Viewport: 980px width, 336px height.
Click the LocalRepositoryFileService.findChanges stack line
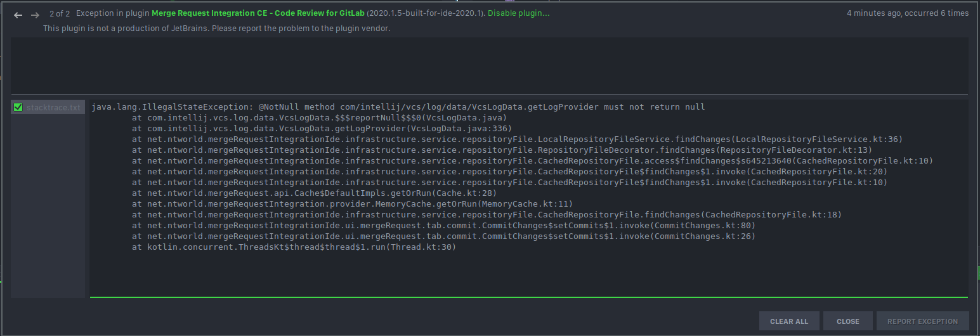[517, 139]
